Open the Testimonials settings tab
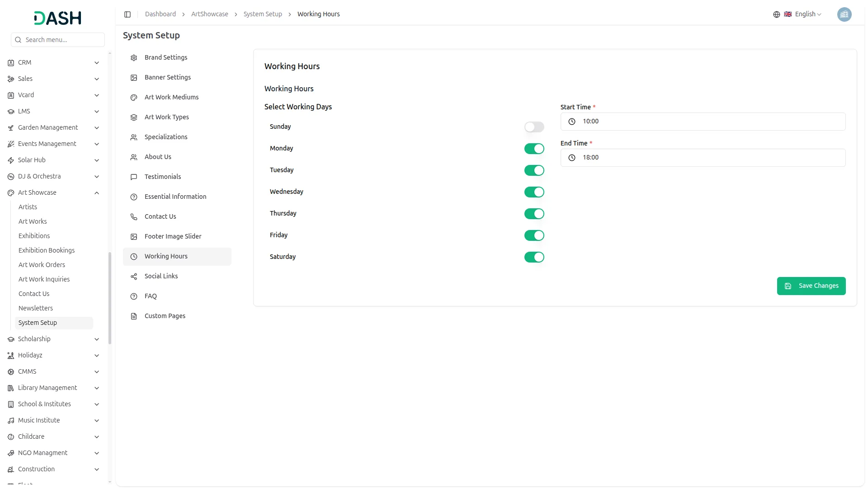 point(163,177)
